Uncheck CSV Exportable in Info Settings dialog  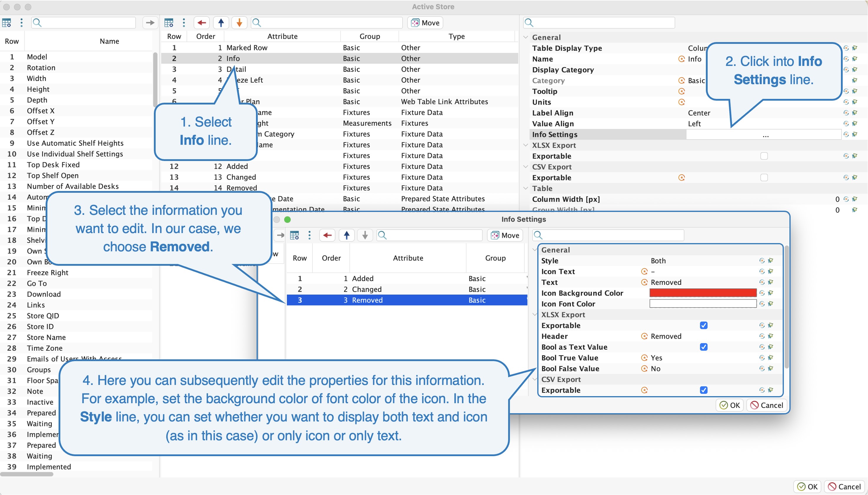704,390
